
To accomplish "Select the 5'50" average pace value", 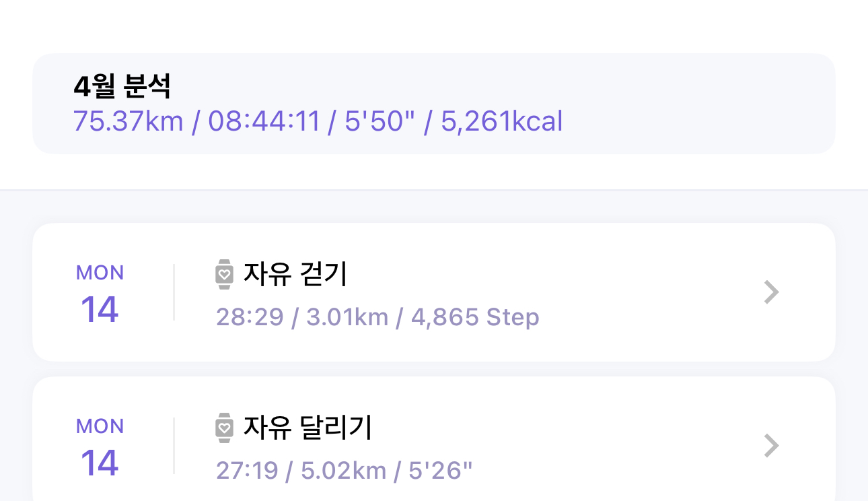I will pyautogui.click(x=379, y=122).
